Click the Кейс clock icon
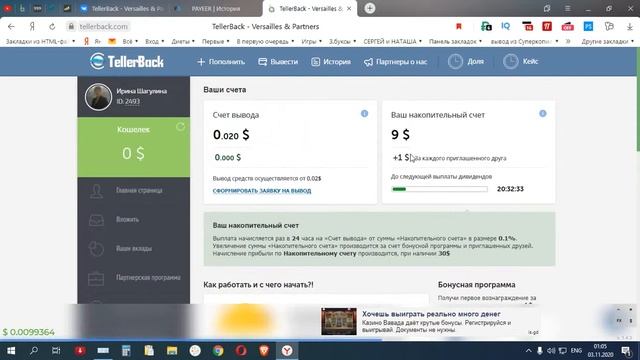The height and width of the screenshot is (360, 640). (x=510, y=62)
